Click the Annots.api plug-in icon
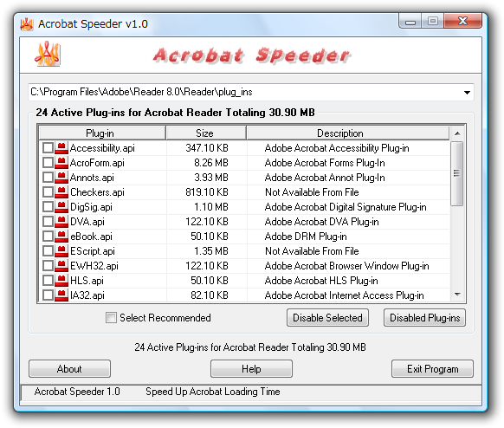This screenshot has height=428, width=504. tap(61, 178)
